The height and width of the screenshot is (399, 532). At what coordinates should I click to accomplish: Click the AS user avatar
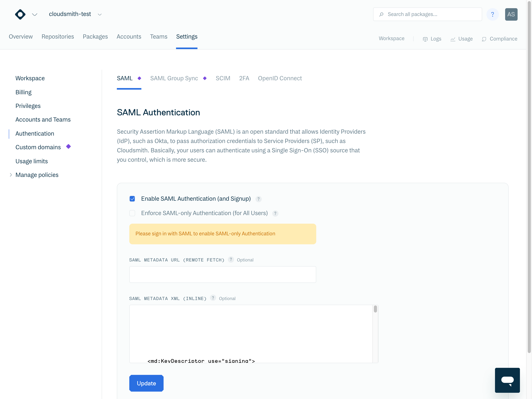(x=511, y=14)
